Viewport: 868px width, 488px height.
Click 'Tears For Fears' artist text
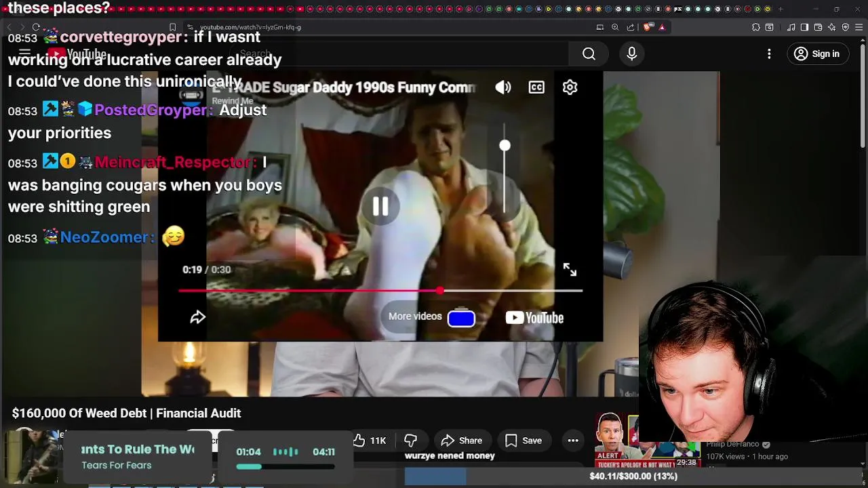click(117, 466)
